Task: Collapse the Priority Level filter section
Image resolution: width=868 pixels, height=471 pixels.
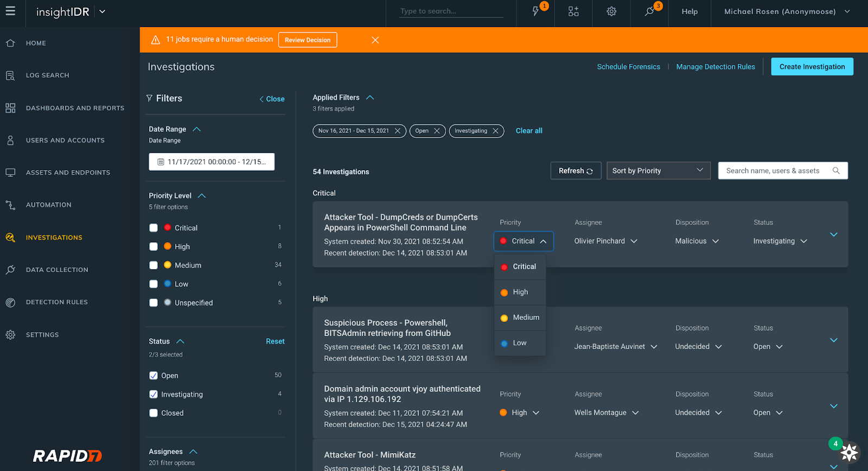Action: (202, 196)
